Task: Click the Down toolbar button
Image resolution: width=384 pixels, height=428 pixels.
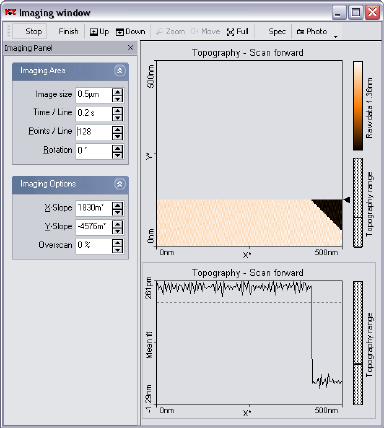Action: tap(131, 31)
